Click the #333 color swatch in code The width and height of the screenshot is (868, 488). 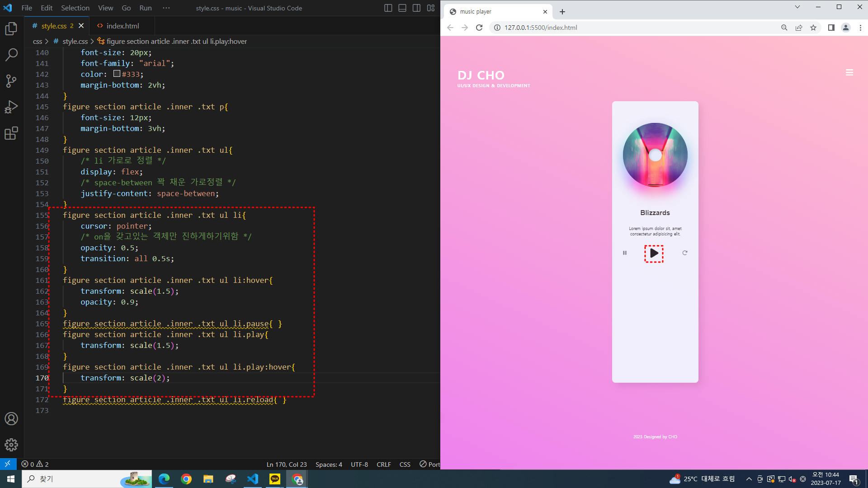click(x=117, y=74)
